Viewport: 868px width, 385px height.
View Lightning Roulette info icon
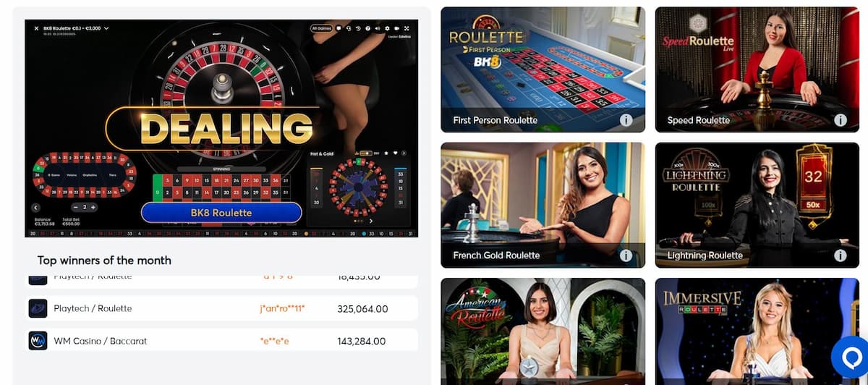pos(840,255)
